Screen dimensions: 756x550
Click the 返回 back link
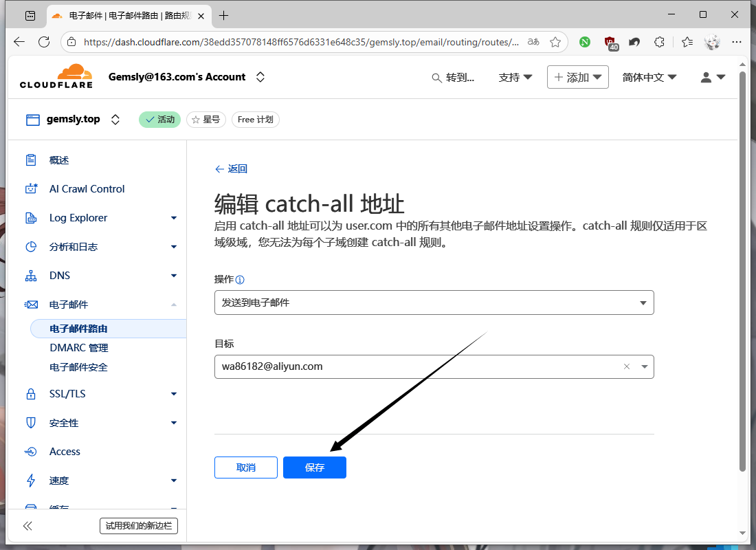[x=231, y=169]
